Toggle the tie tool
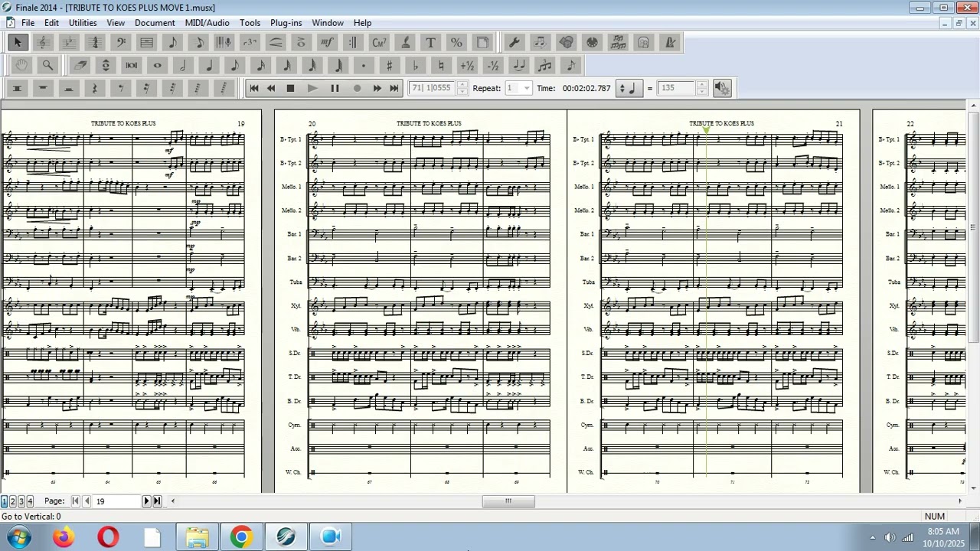The image size is (980, 551). [519, 65]
